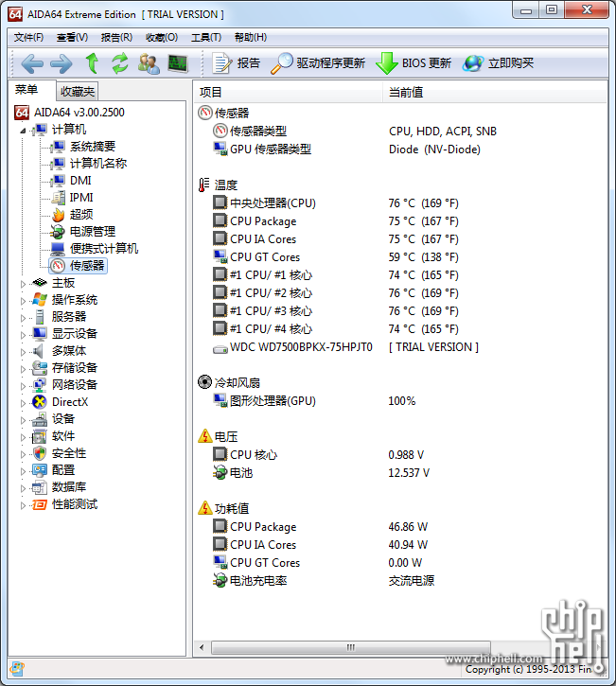The height and width of the screenshot is (686, 616).
Task: Expand the DirectX node
Action: click(x=23, y=403)
